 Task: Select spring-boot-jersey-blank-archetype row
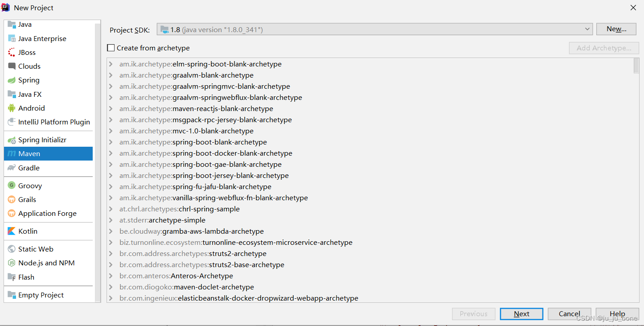coord(369,175)
